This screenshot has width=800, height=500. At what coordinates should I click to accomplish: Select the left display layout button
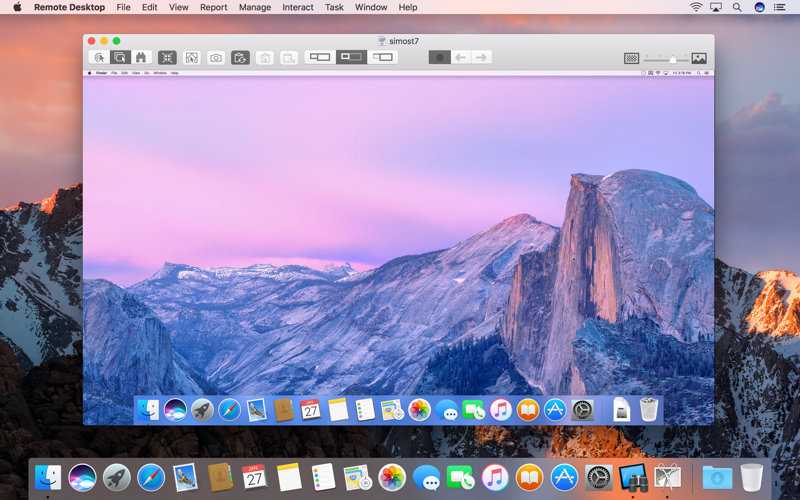coord(321,57)
